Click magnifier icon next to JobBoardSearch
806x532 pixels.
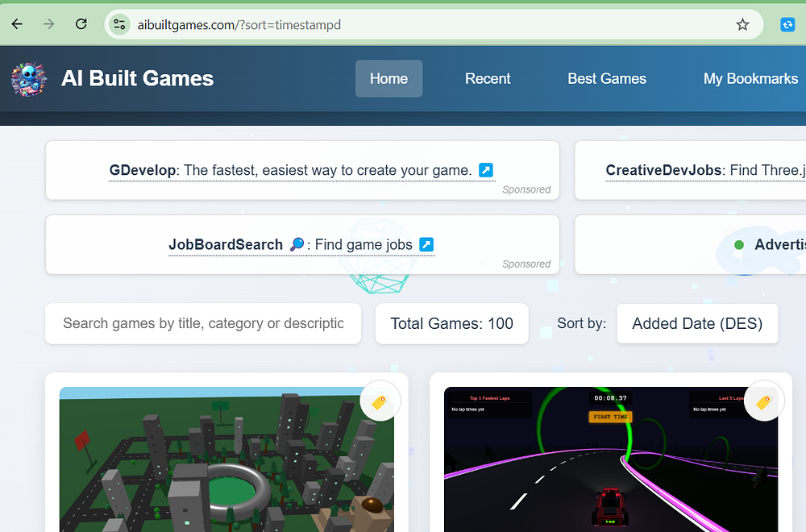click(x=297, y=244)
